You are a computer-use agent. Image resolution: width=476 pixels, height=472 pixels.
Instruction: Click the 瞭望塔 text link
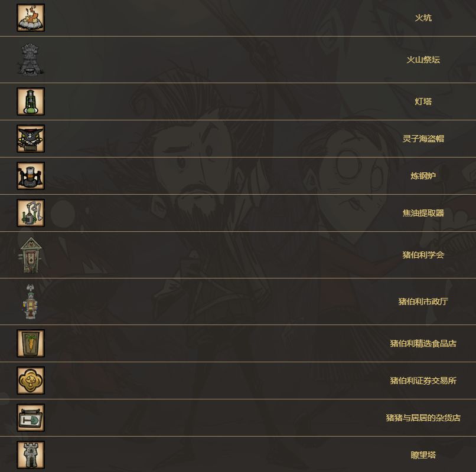tap(423, 455)
